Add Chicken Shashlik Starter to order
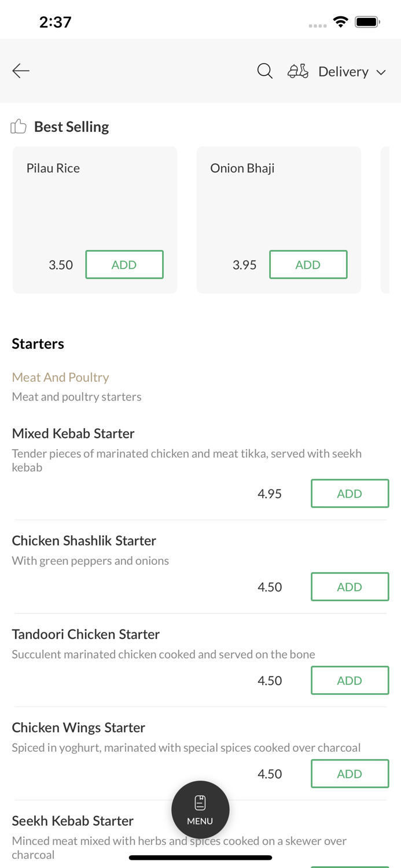This screenshot has width=401, height=868. point(350,587)
